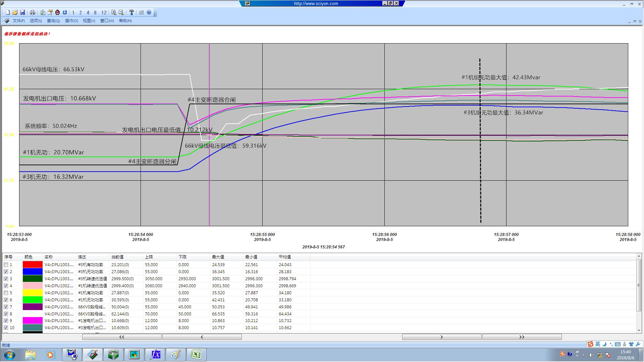Open settings with the hammer icon
644x362 pixels.
coord(131,12)
